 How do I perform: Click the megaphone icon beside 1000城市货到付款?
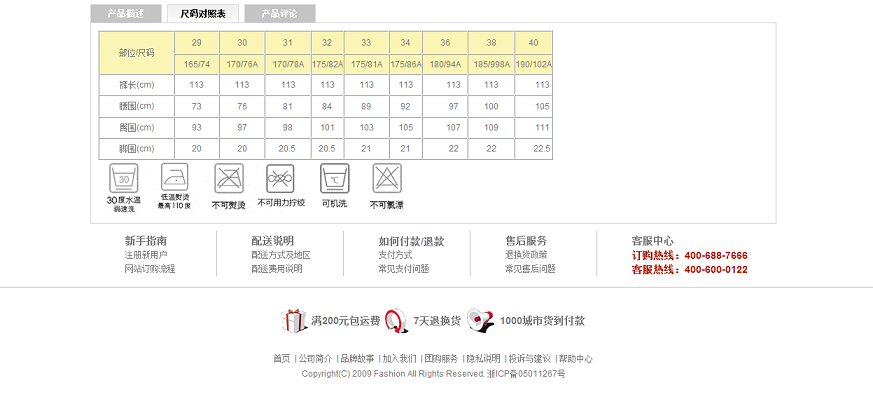[481, 321]
